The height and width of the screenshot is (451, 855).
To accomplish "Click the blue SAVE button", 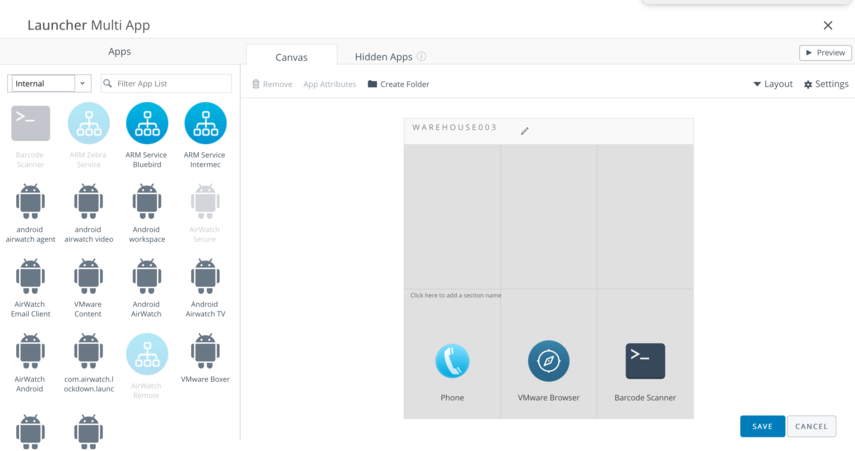I will [x=762, y=426].
